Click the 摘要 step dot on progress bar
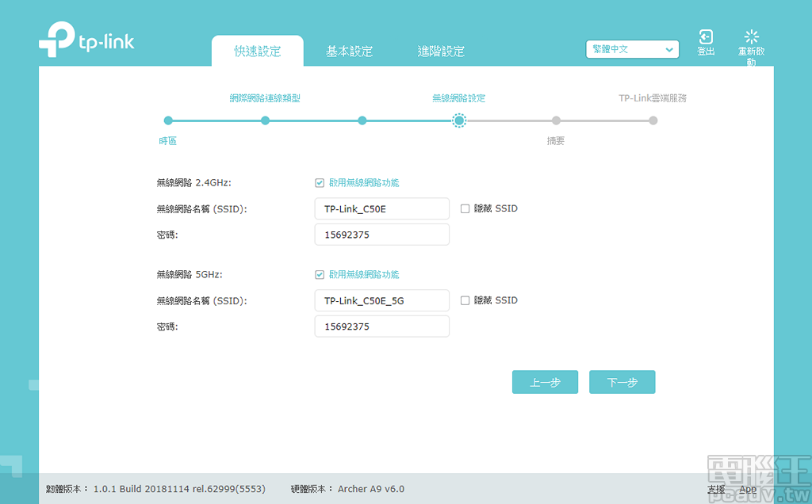Image resolution: width=812 pixels, height=504 pixels. coord(556,120)
